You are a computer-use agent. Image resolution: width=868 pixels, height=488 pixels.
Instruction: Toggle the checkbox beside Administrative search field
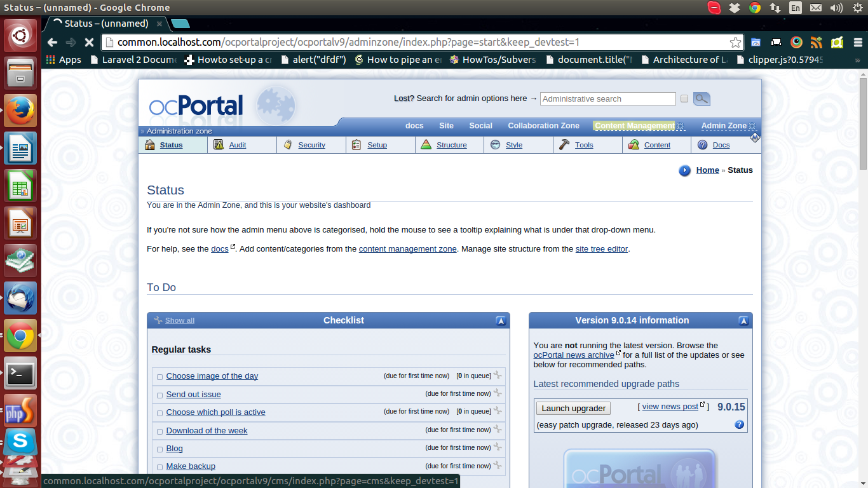(x=684, y=99)
